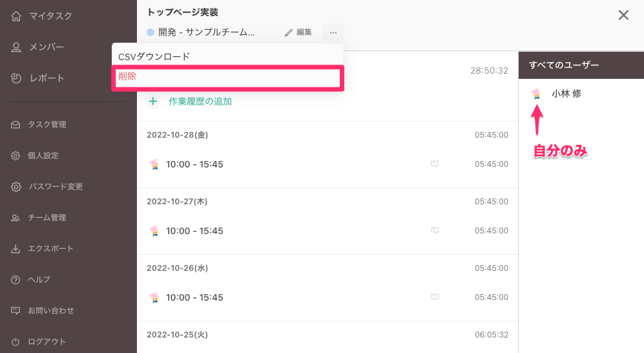Select user 小林 修 in the user list
The height and width of the screenshot is (353, 644).
pyautogui.click(x=566, y=94)
